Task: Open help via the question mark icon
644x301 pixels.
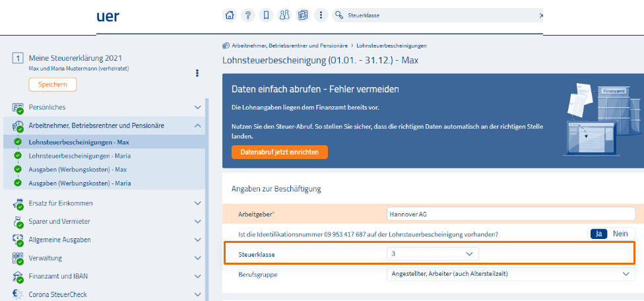Action: pyautogui.click(x=248, y=15)
